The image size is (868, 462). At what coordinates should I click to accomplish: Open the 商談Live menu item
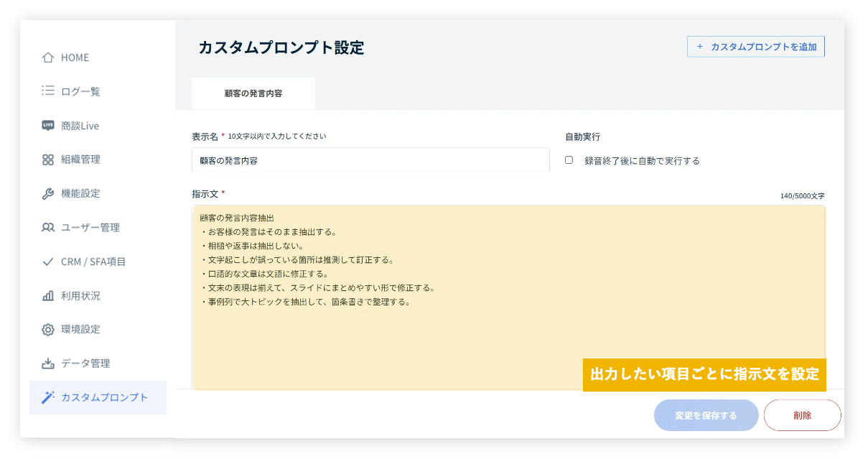click(80, 126)
